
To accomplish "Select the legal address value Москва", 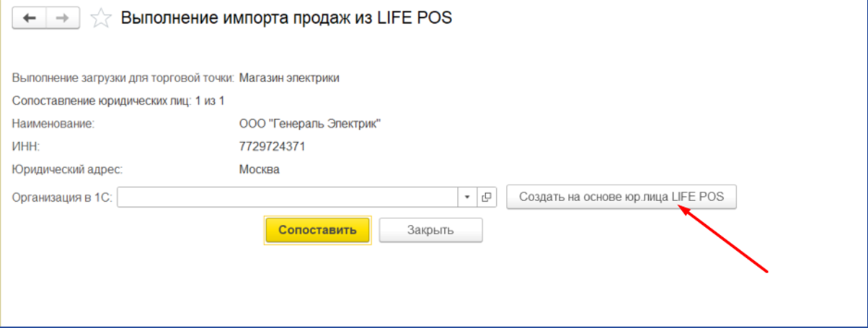I will pos(259,169).
